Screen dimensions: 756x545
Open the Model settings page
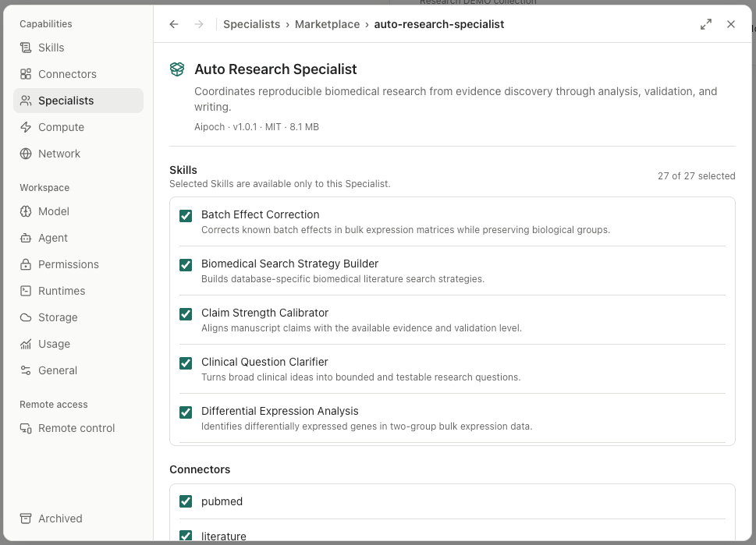78,211
